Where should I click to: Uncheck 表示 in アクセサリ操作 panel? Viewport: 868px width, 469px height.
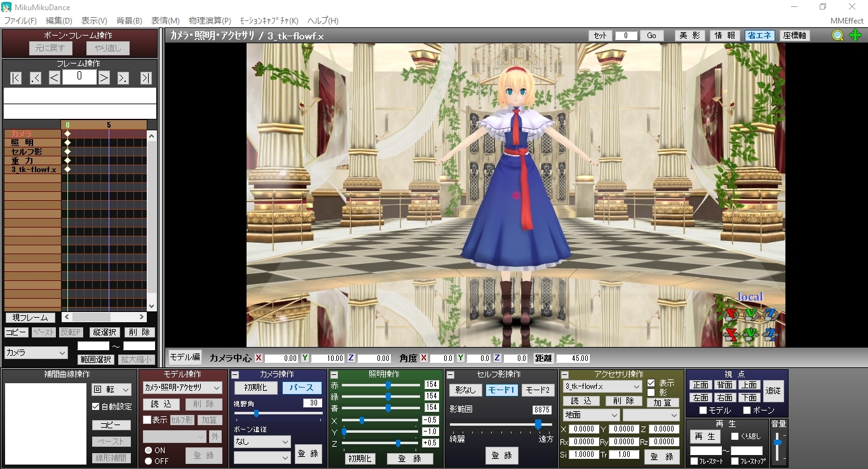click(x=651, y=383)
